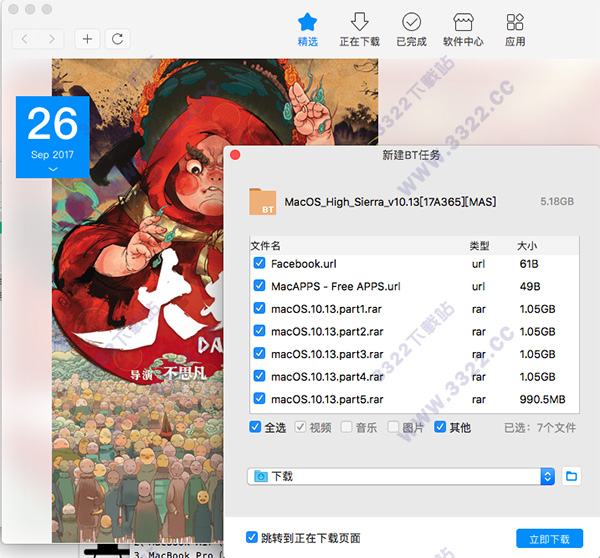Click the back navigation arrow
The width and height of the screenshot is (600, 558).
click(25, 39)
